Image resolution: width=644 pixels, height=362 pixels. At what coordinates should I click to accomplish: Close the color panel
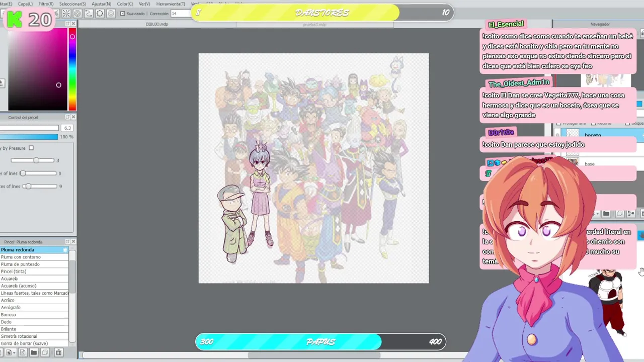[x=73, y=24]
